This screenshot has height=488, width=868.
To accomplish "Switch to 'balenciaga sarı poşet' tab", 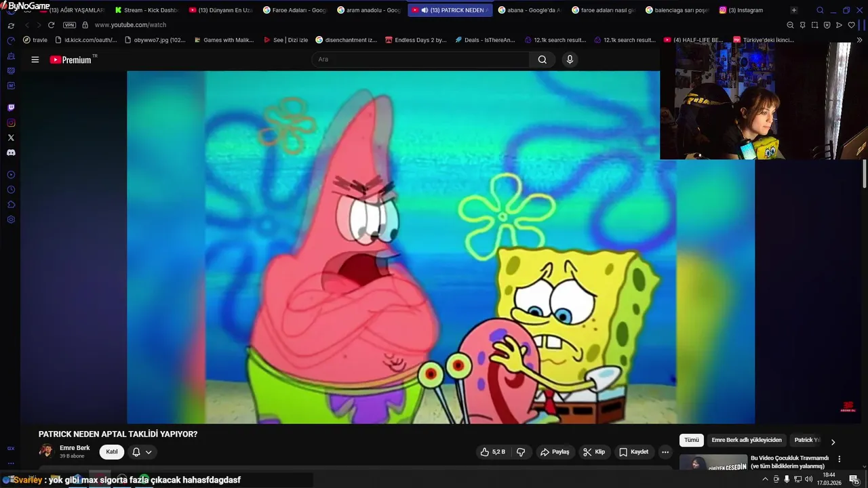I will [677, 10].
